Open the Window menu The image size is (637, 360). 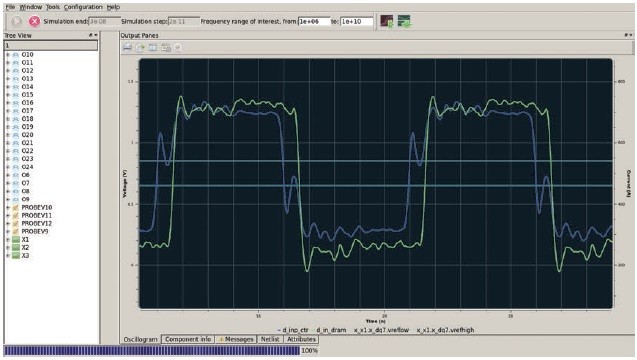(31, 7)
